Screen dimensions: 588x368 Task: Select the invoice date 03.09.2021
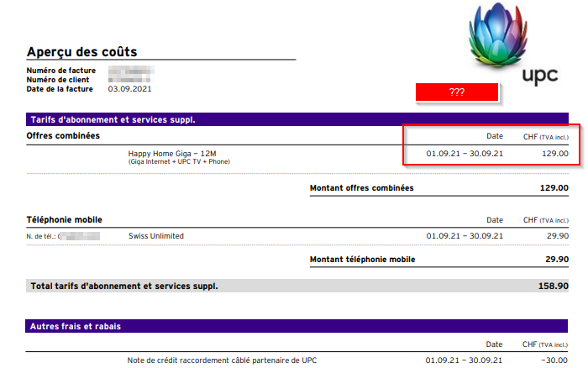(x=129, y=88)
